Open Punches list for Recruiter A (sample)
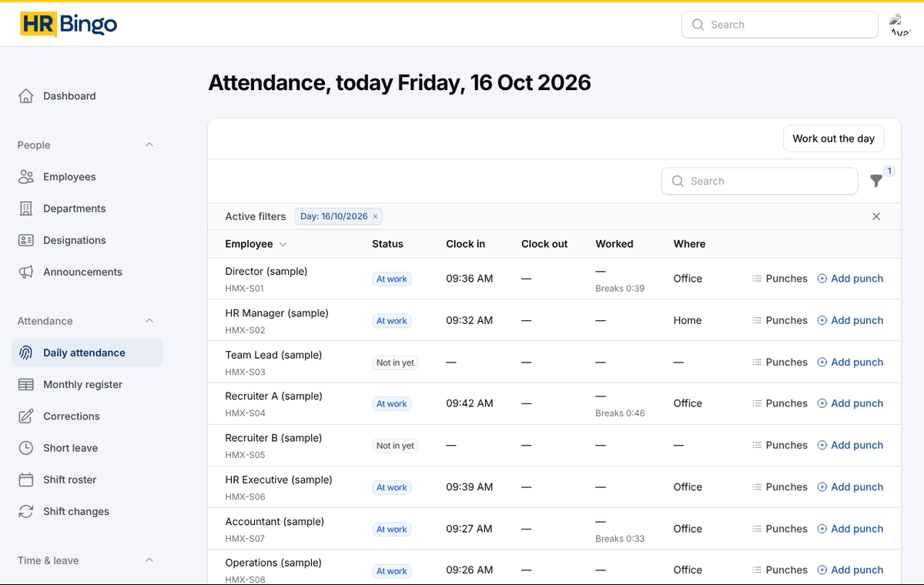The height and width of the screenshot is (585, 924). coord(780,403)
